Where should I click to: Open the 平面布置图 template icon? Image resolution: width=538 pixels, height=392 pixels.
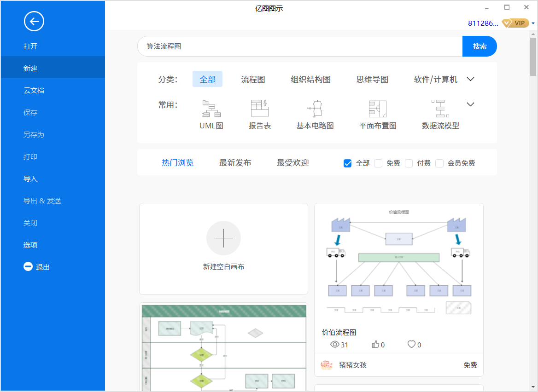pyautogui.click(x=378, y=109)
